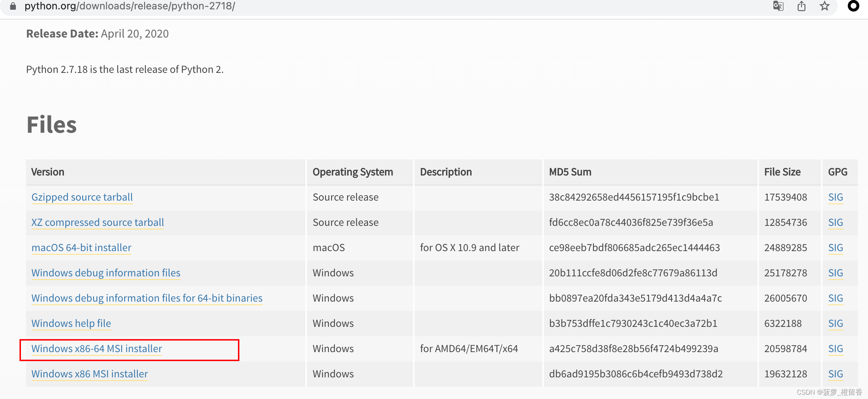The image size is (868, 399).
Task: Bookmark this page with star icon
Action: tap(824, 6)
